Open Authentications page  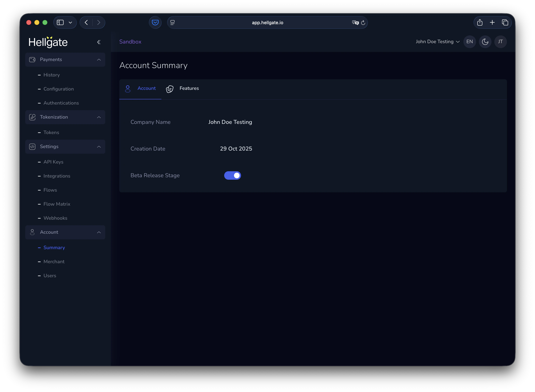(x=61, y=103)
